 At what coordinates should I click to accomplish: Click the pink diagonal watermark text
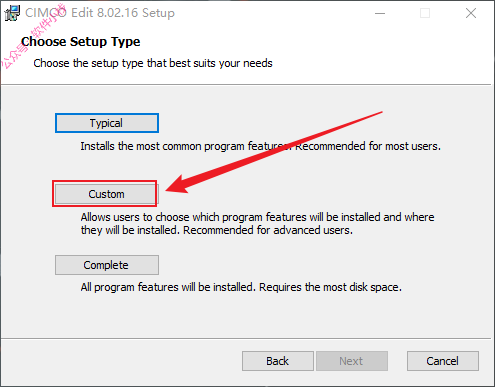pos(33,36)
